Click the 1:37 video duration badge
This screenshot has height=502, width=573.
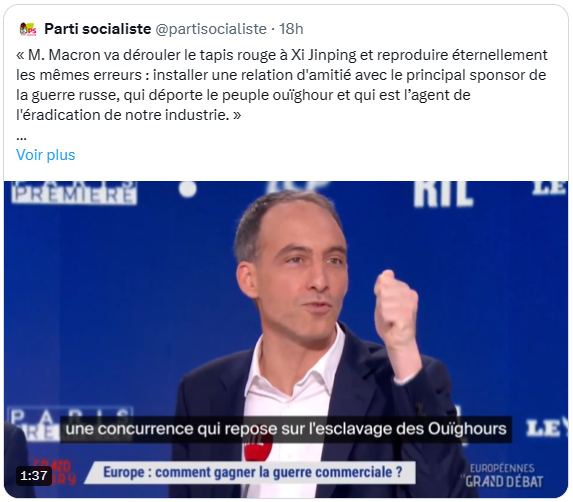(34, 476)
